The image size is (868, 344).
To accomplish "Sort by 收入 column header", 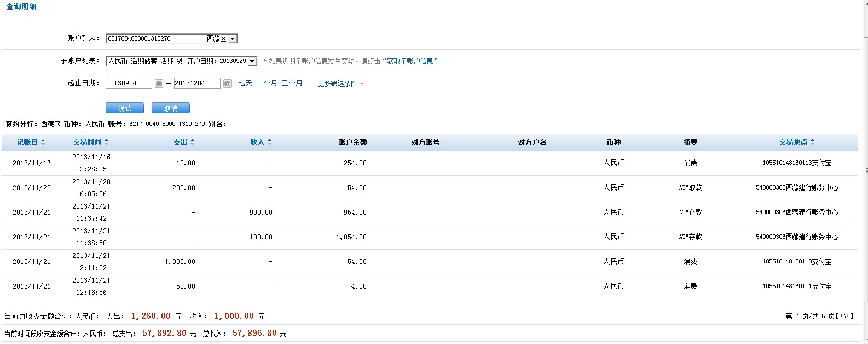I will [261, 142].
